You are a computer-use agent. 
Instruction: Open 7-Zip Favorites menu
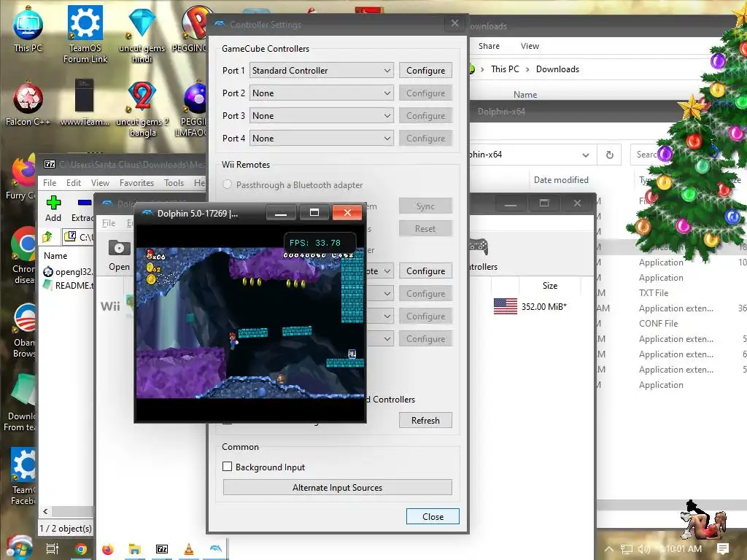tap(136, 183)
